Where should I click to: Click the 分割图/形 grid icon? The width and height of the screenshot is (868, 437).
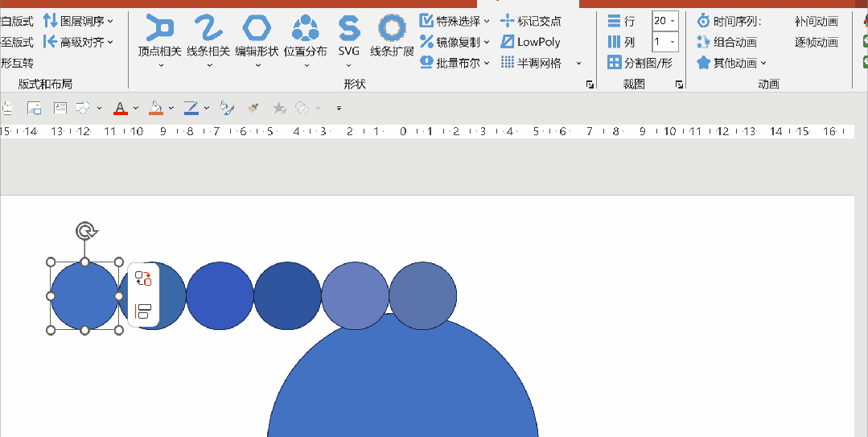pyautogui.click(x=614, y=62)
